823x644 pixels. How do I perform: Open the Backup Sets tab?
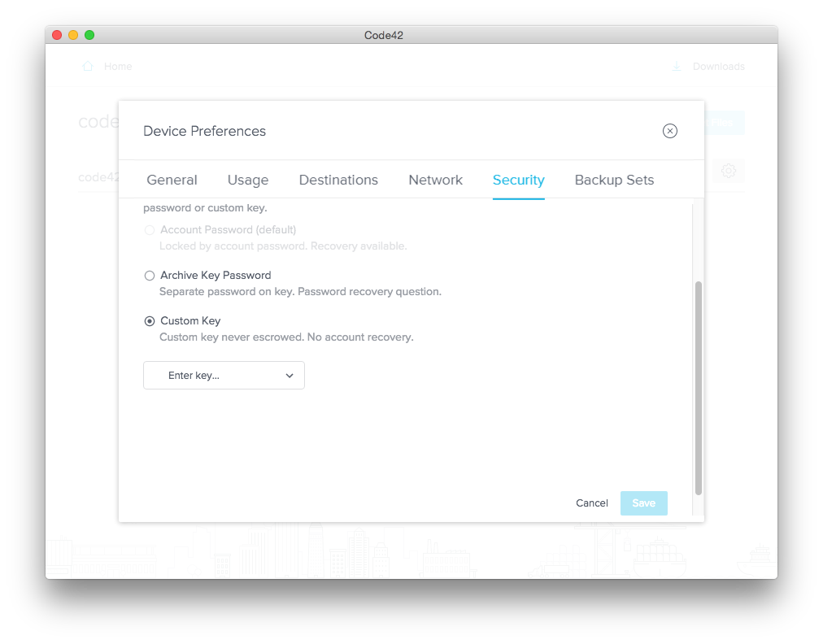pyautogui.click(x=614, y=180)
